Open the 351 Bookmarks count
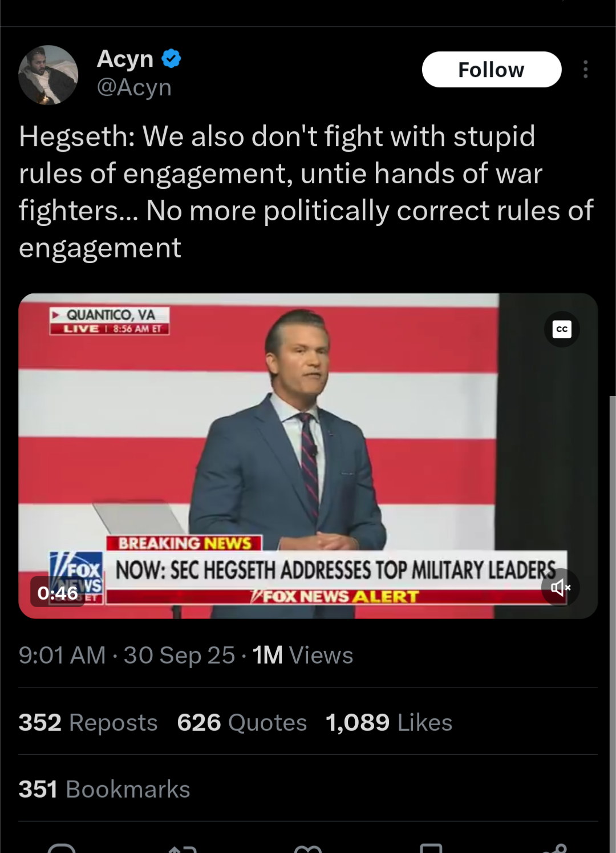Screen dimensions: 616x853 tap(104, 789)
